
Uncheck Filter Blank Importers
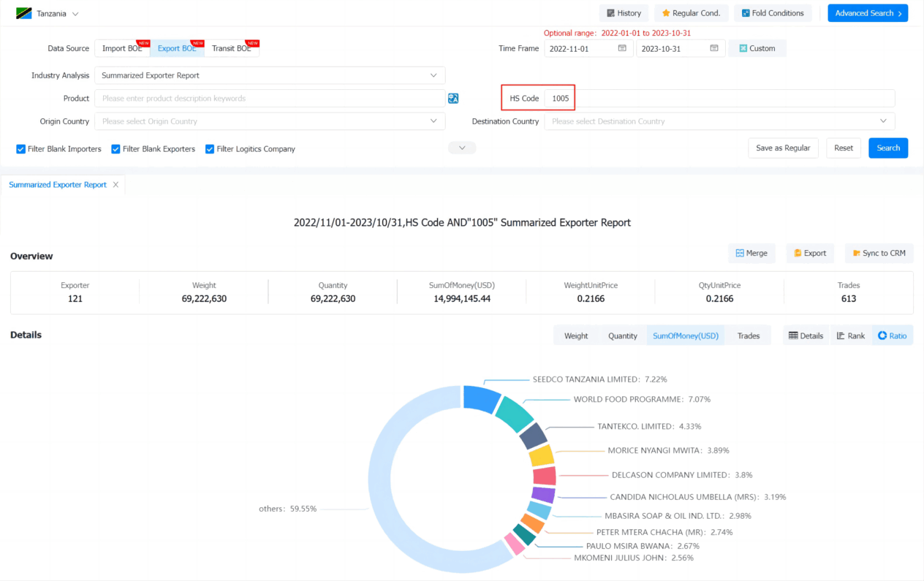click(x=21, y=149)
